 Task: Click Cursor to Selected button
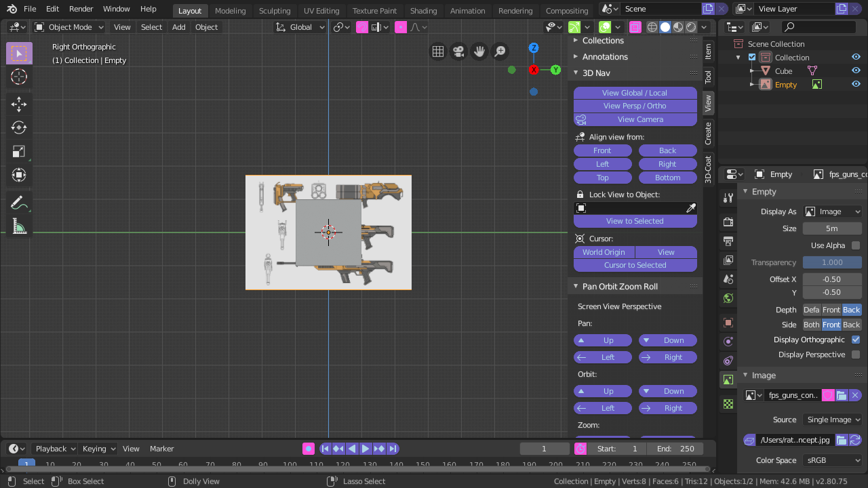point(635,265)
